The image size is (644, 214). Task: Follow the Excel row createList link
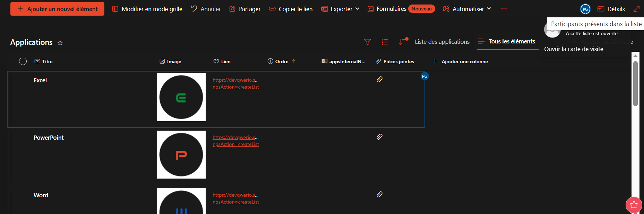pos(236,84)
